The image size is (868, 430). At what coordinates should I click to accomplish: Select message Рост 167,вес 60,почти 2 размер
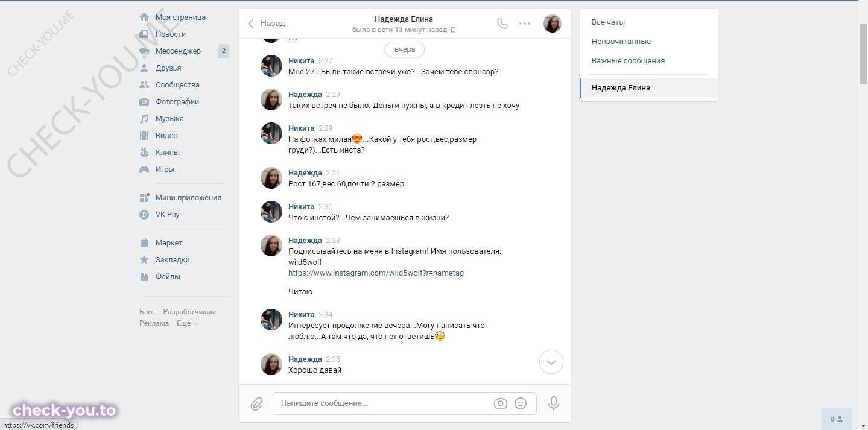pyautogui.click(x=346, y=184)
